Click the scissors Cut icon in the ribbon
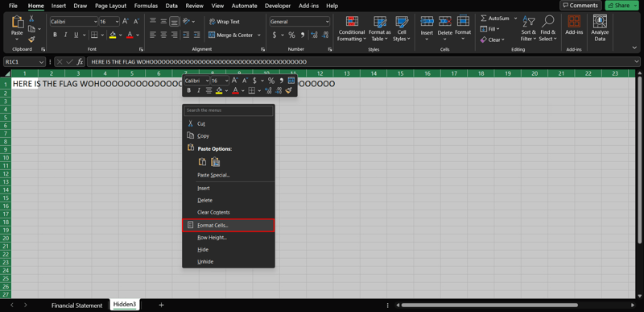The image size is (644, 312). pyautogui.click(x=31, y=19)
